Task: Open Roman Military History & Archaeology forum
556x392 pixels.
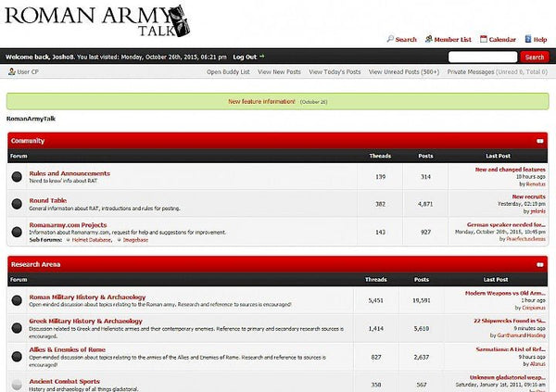Action: coord(87,297)
